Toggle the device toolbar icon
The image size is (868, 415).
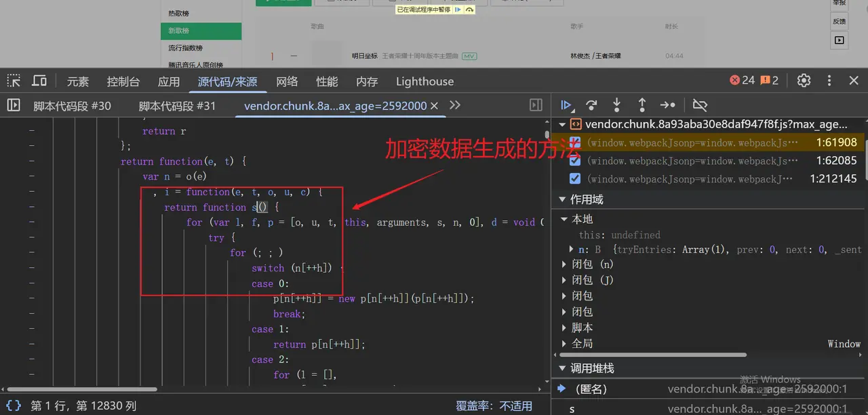point(39,81)
